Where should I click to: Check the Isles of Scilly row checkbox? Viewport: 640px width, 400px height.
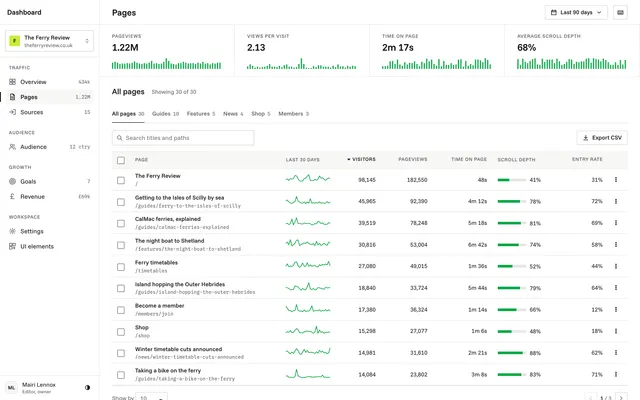coord(121,202)
